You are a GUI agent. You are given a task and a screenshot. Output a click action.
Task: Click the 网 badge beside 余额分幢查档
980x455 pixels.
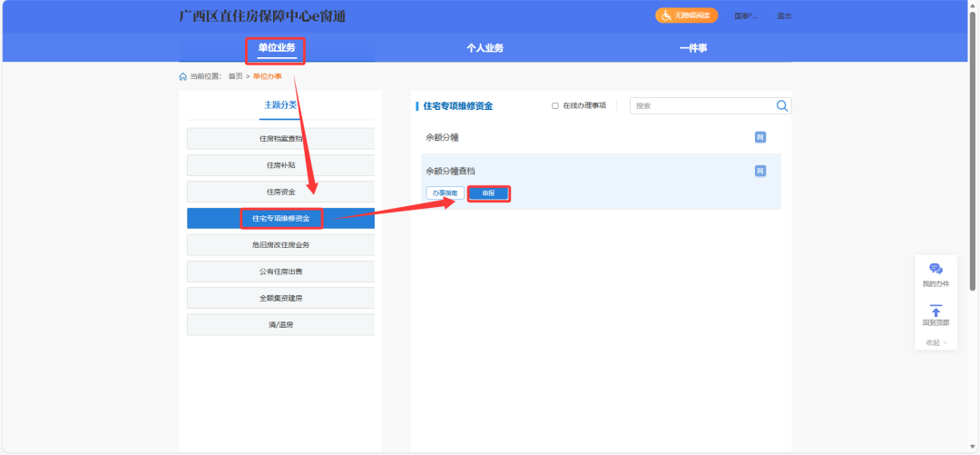pyautogui.click(x=760, y=171)
